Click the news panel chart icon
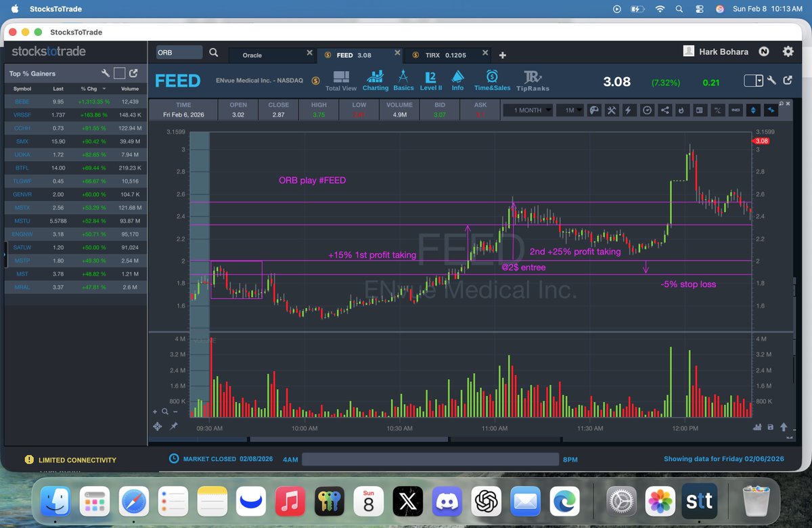 tap(700, 110)
